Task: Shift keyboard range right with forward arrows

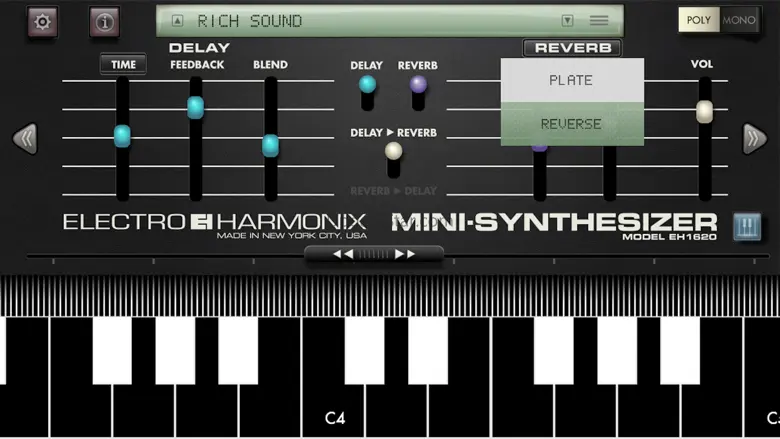Action: [405, 254]
